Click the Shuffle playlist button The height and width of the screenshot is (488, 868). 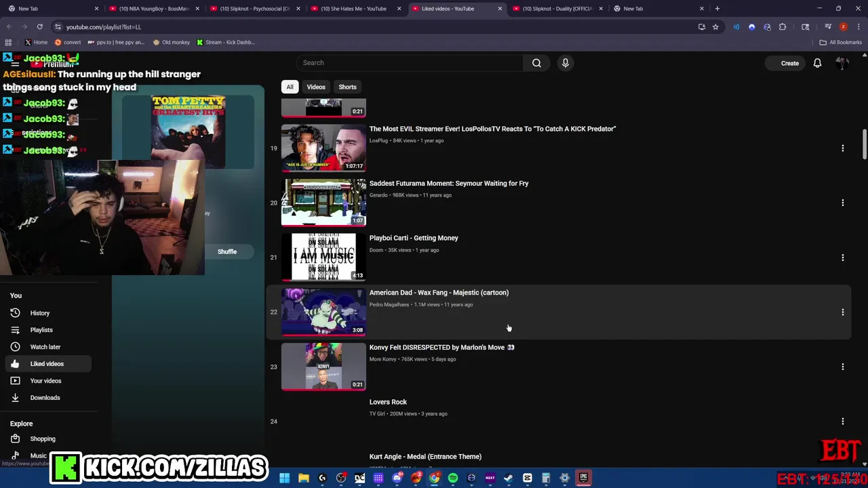click(227, 251)
